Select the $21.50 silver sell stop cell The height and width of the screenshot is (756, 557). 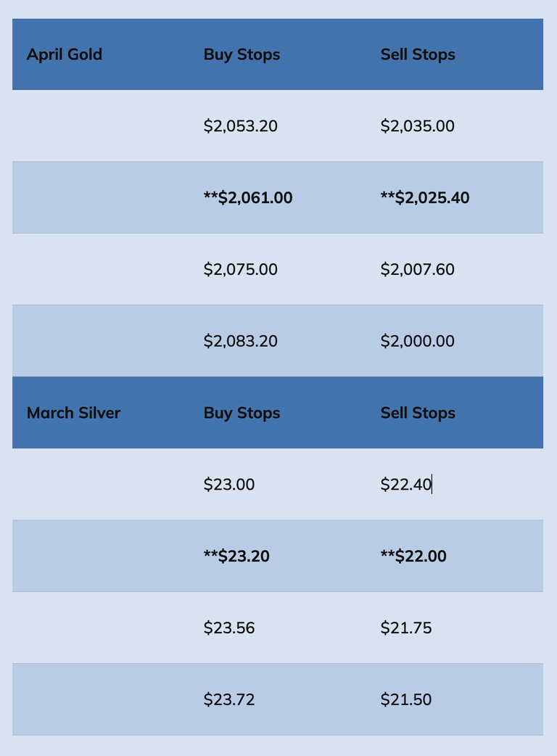(405, 699)
